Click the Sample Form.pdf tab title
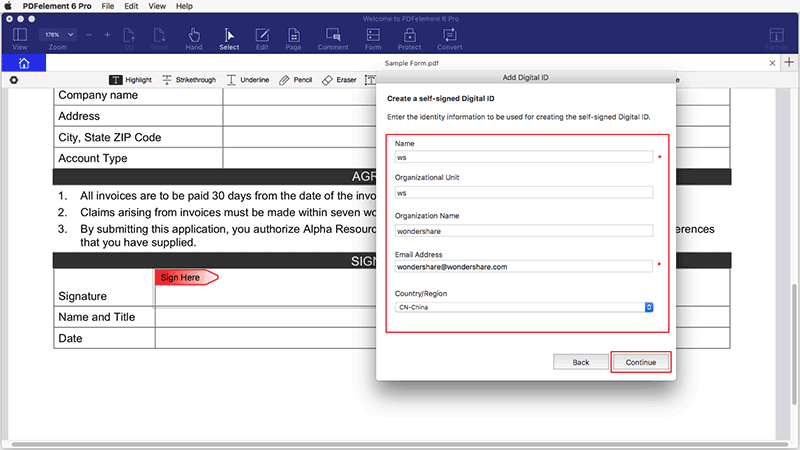 (411, 63)
